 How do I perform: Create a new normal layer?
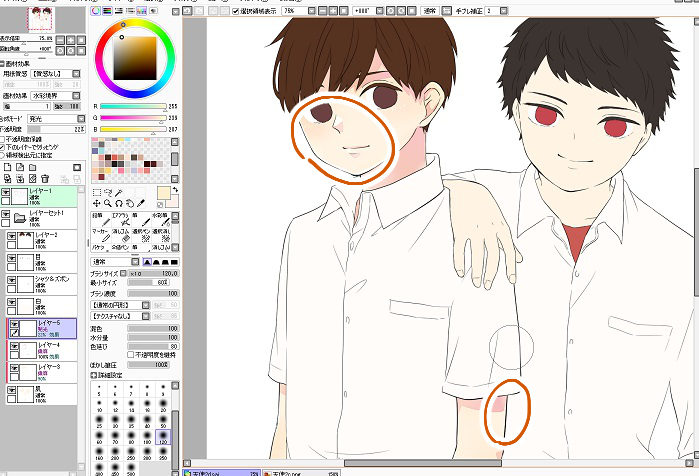tap(8, 167)
